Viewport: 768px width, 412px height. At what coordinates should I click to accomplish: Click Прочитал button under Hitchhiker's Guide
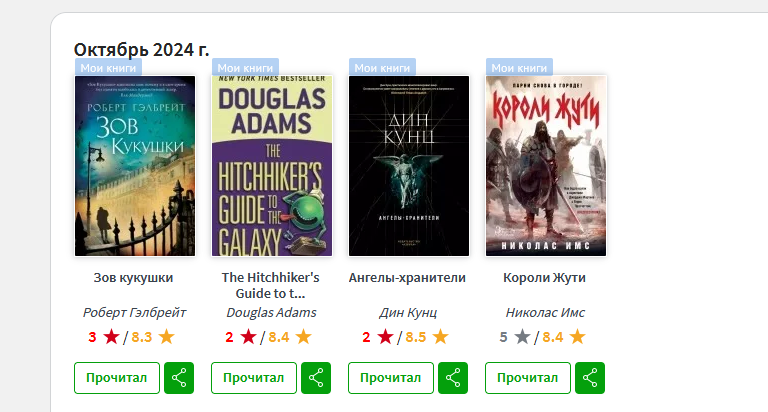click(254, 378)
